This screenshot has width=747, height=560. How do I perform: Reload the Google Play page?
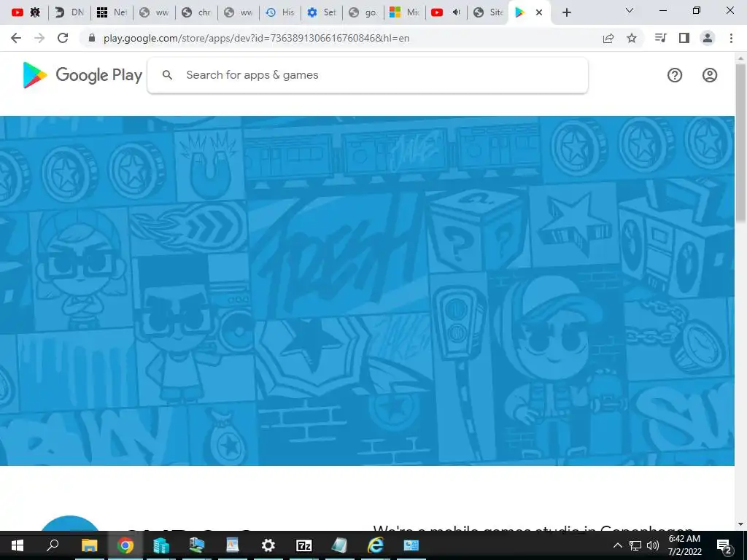tap(63, 38)
